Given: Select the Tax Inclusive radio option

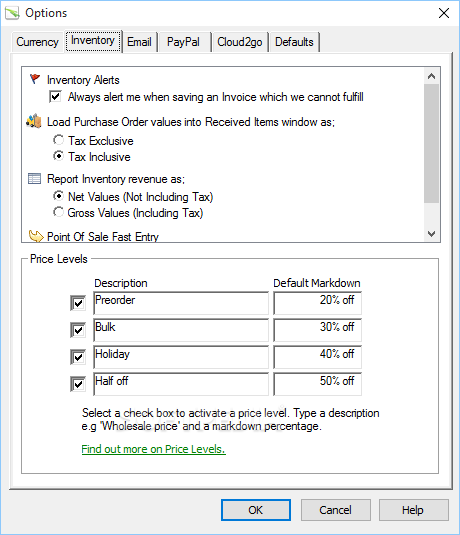Looking at the screenshot, I should tap(58, 156).
